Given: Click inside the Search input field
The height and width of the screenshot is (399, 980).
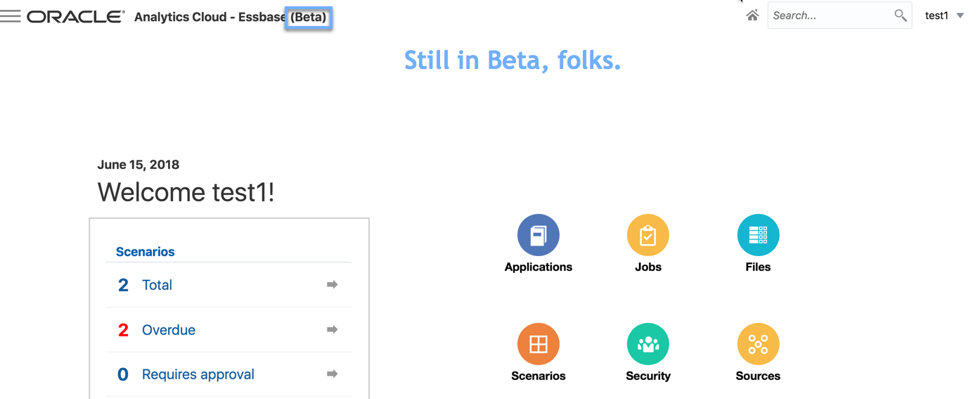Looking at the screenshot, I should pyautogui.click(x=830, y=15).
